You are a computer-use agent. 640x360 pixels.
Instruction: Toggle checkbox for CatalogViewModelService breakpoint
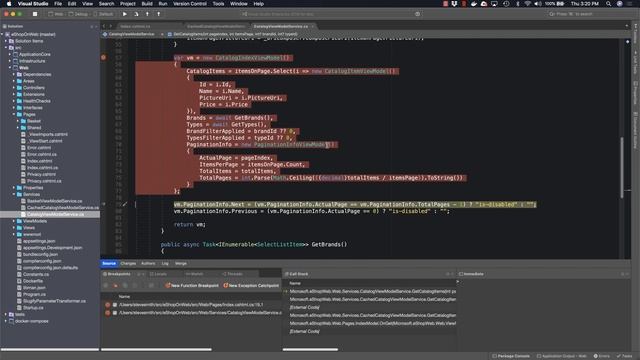(115, 313)
